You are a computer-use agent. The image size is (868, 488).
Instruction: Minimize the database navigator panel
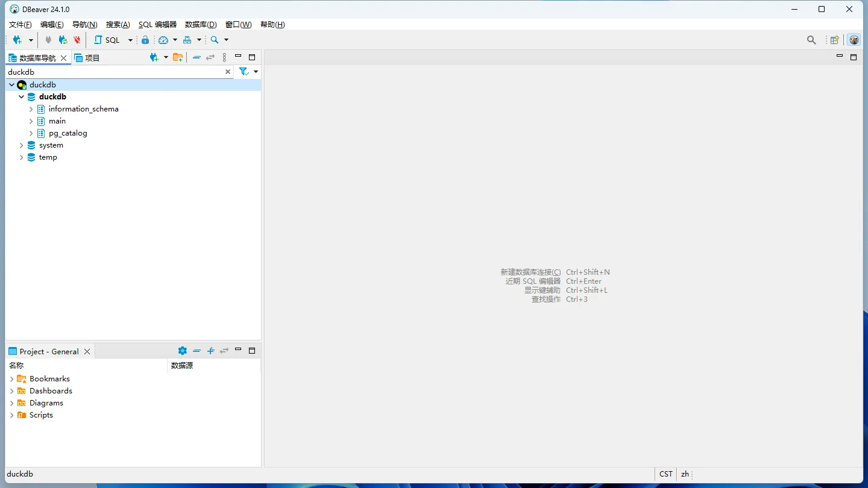point(238,56)
